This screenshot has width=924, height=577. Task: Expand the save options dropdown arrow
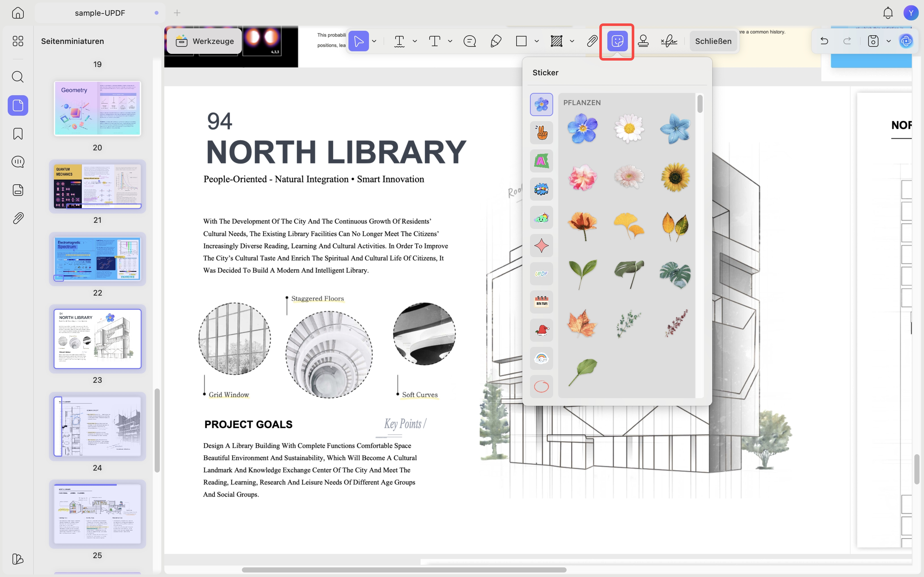(888, 41)
